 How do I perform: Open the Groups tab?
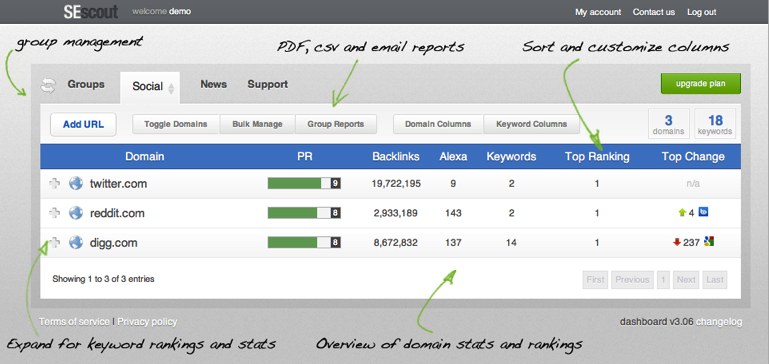coord(86,84)
